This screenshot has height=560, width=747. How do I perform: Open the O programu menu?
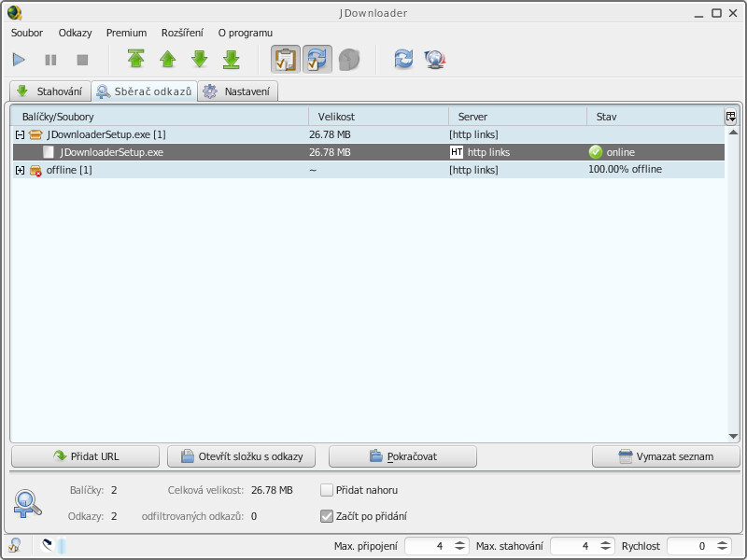(x=246, y=33)
